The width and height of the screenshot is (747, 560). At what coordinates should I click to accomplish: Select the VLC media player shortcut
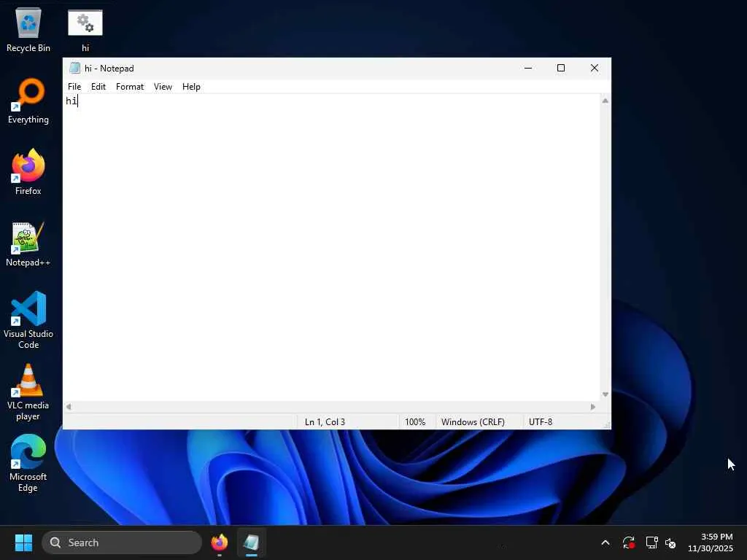[x=28, y=392]
